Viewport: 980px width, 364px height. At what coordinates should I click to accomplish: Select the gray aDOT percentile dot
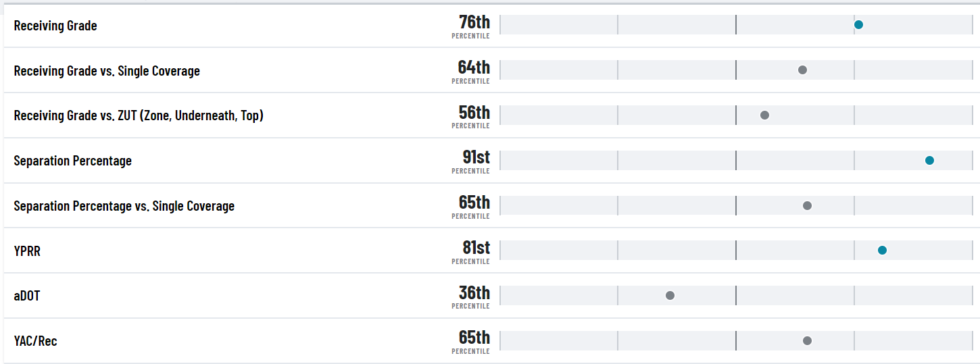(x=670, y=296)
